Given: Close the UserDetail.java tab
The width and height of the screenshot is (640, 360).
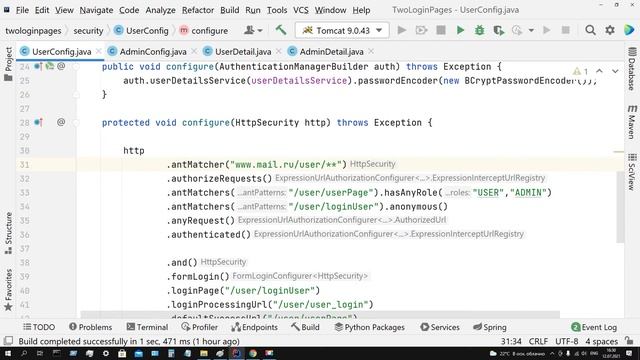Looking at the screenshot, I should pyautogui.click(x=278, y=51).
